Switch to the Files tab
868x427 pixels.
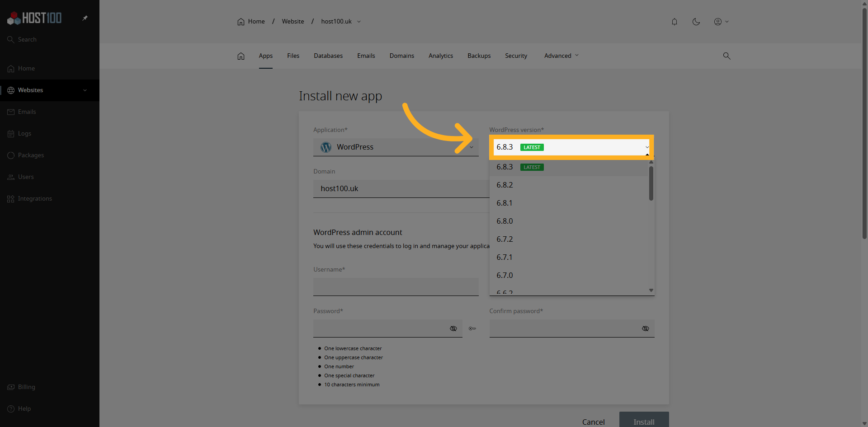pyautogui.click(x=293, y=56)
